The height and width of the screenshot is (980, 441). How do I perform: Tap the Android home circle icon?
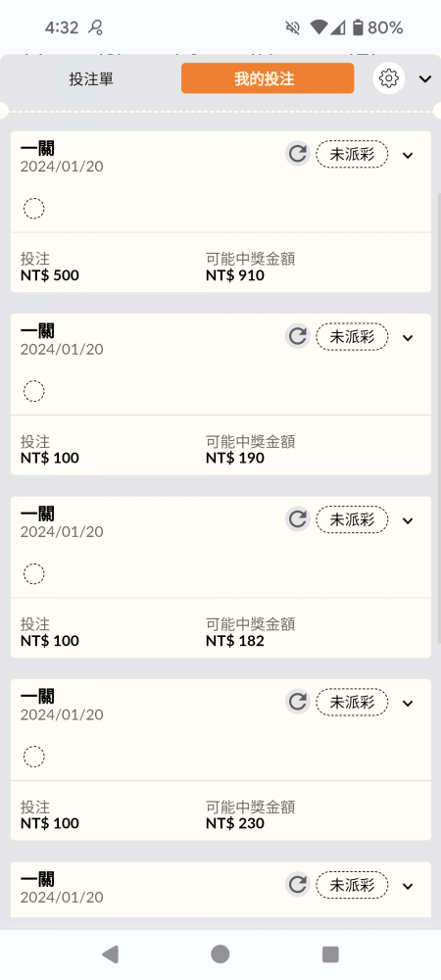tap(220, 954)
